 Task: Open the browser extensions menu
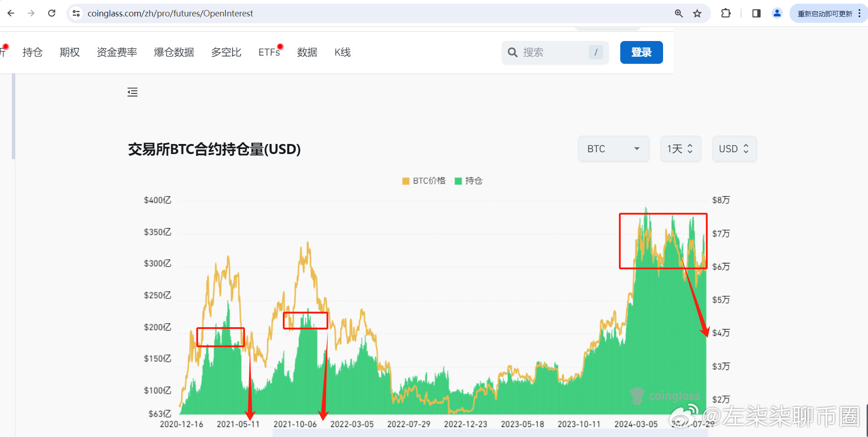point(726,13)
